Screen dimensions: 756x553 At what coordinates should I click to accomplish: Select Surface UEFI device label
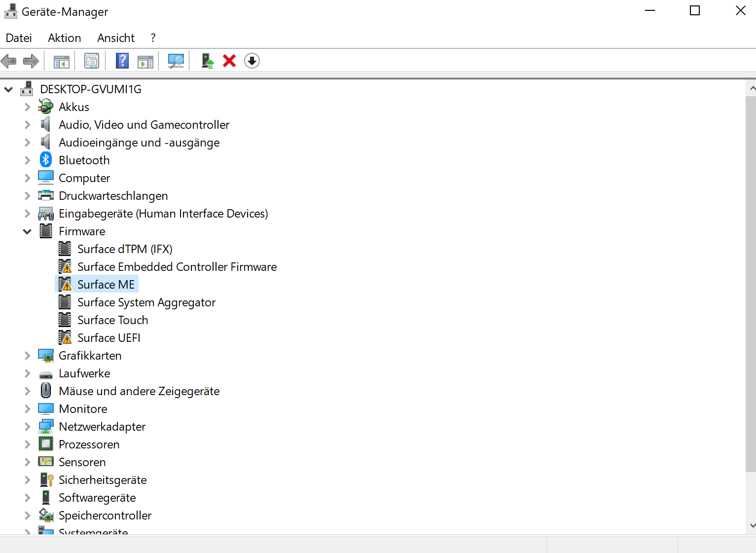point(109,337)
